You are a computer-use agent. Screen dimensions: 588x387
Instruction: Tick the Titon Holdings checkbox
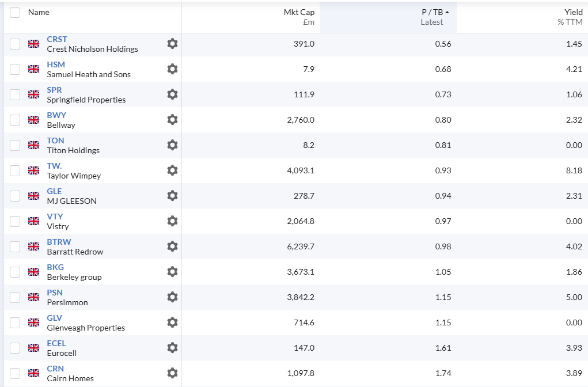pos(15,145)
